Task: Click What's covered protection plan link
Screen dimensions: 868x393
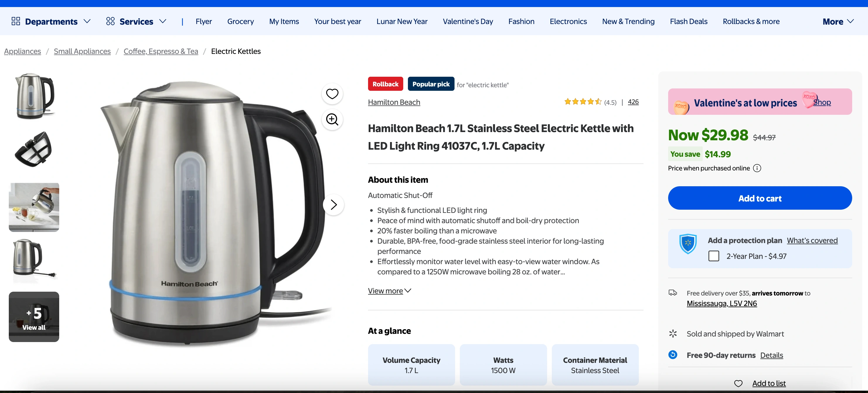Action: (x=812, y=240)
